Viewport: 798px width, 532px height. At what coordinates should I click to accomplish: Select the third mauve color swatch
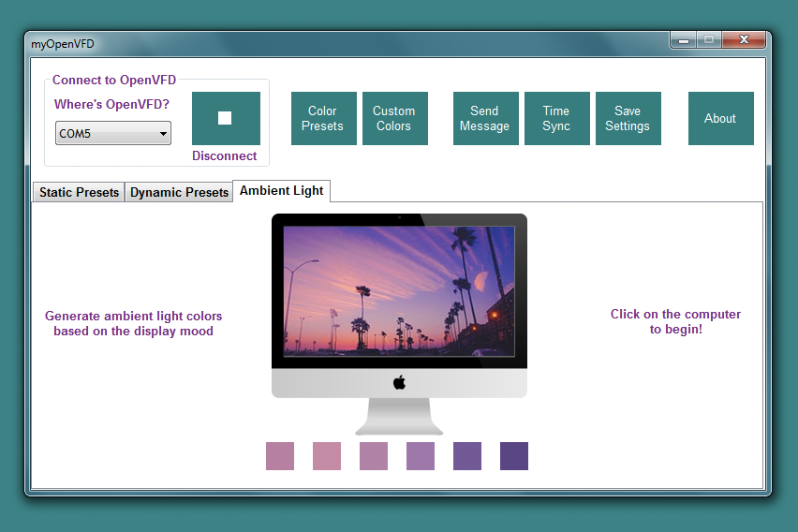[x=374, y=455]
